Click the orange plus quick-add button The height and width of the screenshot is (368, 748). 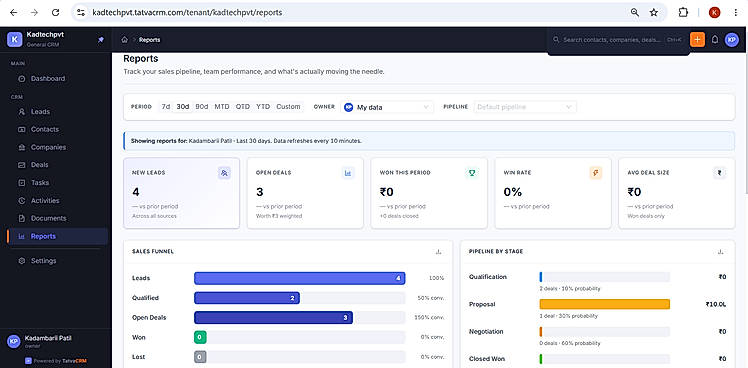[697, 40]
